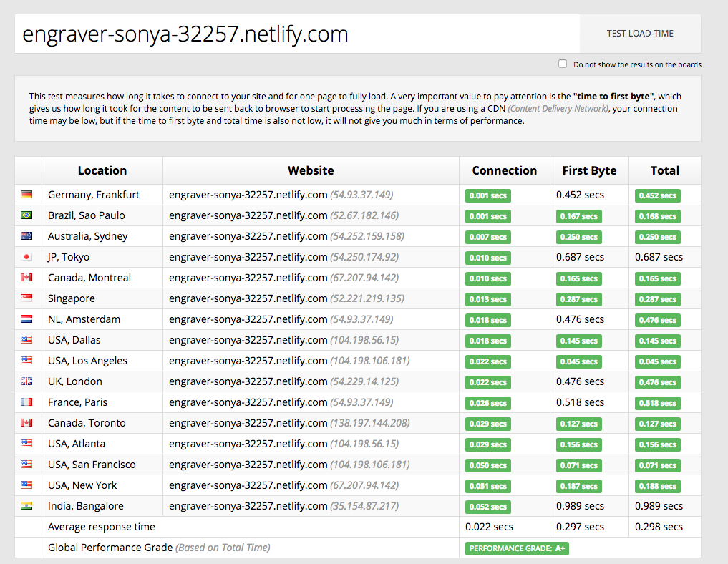Click the Total column header
The height and width of the screenshot is (564, 728).
click(664, 170)
